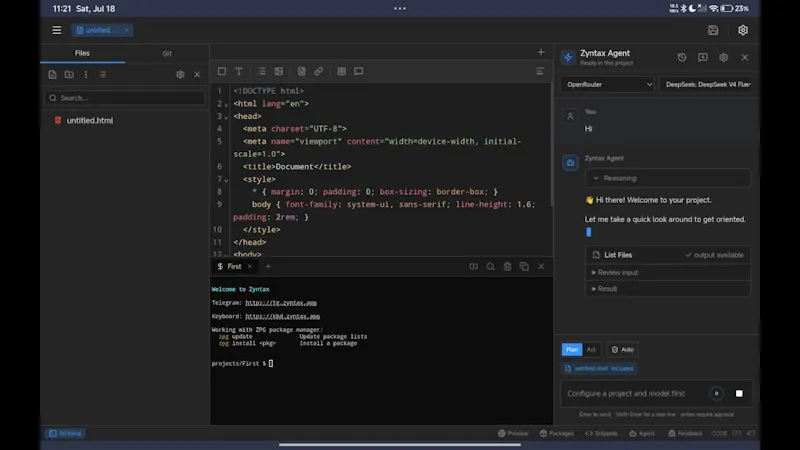
Task: Collapse the head tag fold arrow
Action: [x=226, y=117]
